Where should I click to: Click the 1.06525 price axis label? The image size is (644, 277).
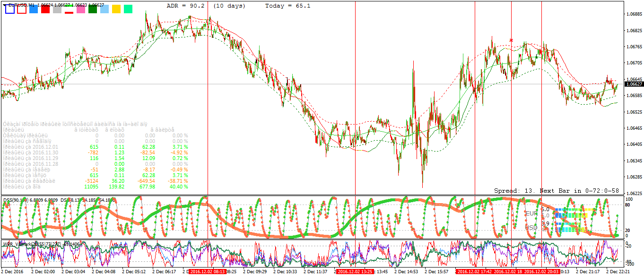634,112
